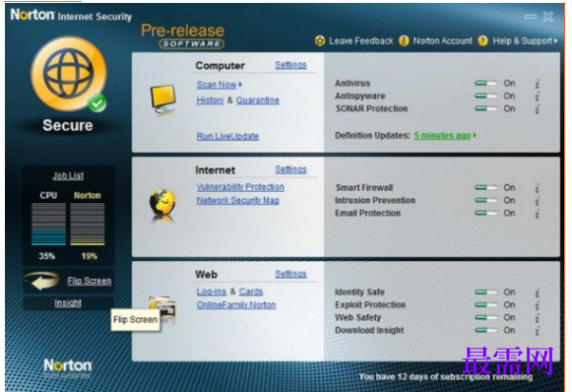The width and height of the screenshot is (572, 392).
Task: Open OnlineFamily.Norton link
Action: [236, 304]
